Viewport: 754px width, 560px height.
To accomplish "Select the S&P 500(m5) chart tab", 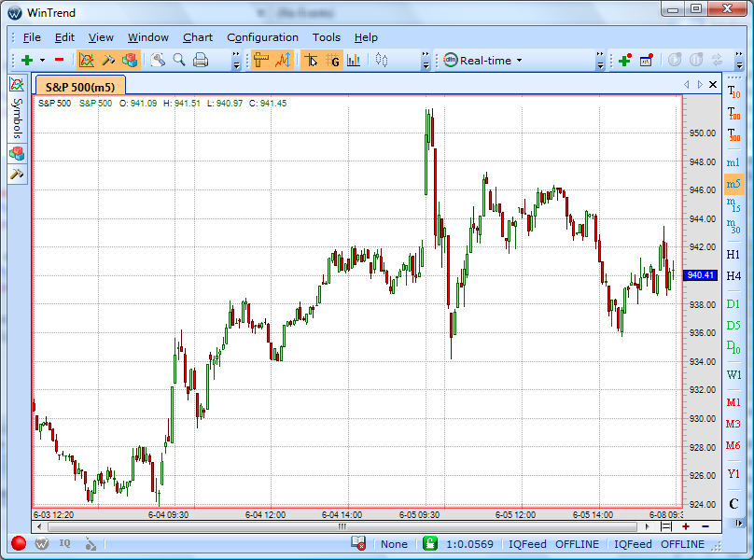I will point(80,87).
